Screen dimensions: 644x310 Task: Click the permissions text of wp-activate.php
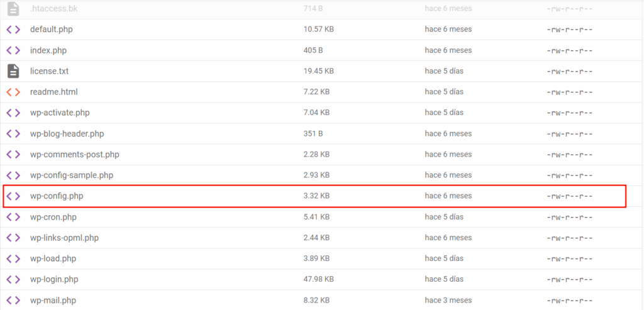click(x=570, y=113)
